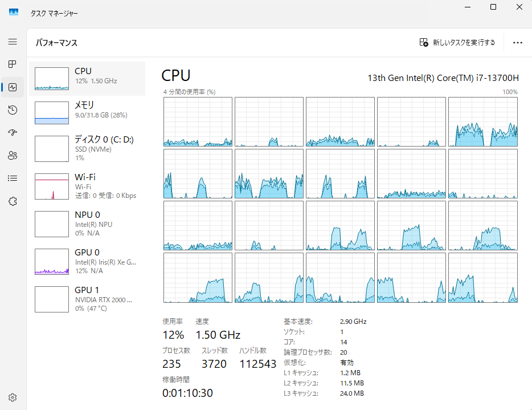This screenshot has width=532, height=410.
Task: Select the メモリ performance item
Action: [87, 113]
